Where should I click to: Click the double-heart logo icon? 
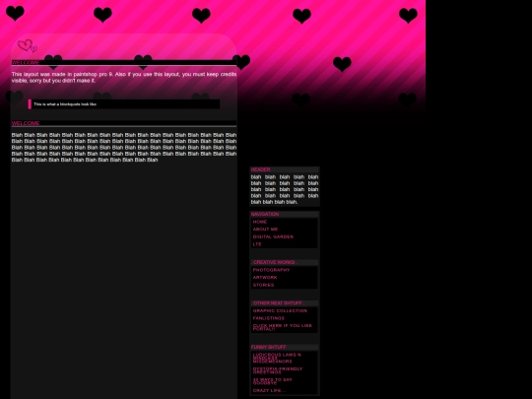coord(28,45)
